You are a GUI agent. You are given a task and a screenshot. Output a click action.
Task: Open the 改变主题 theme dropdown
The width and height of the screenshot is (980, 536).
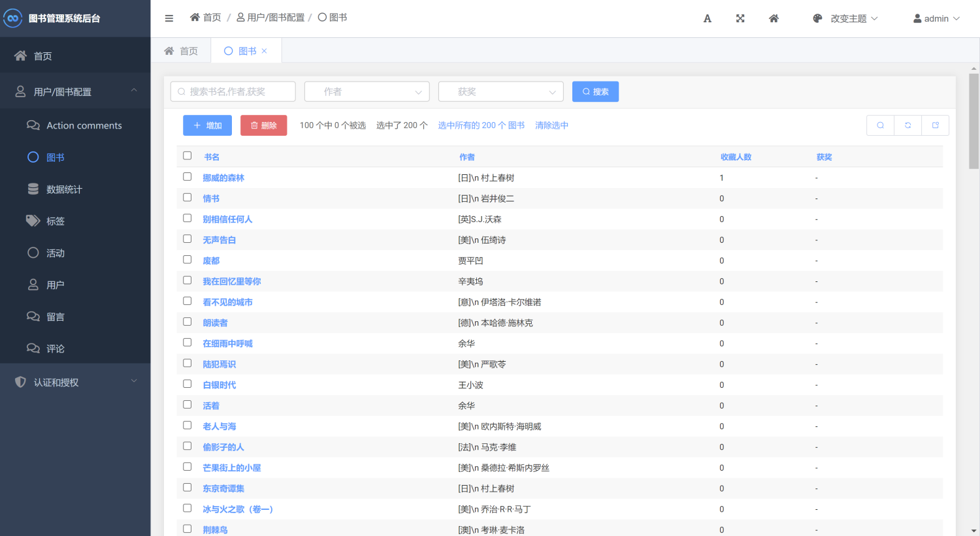(845, 18)
